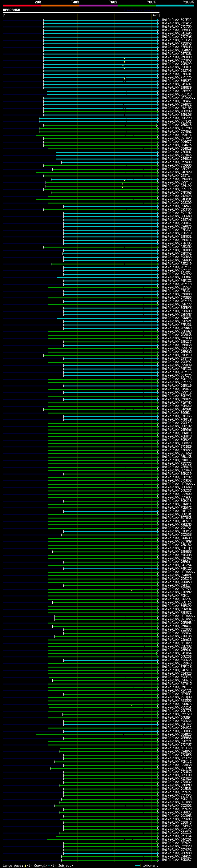Select hit UniRef100_O65039
Viewport: 197px width, 868px height.
177,30
